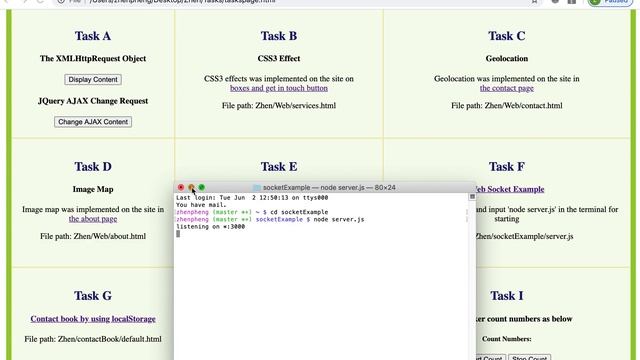Click the 'Task B' heading
The image size is (640, 360).
pos(279,36)
